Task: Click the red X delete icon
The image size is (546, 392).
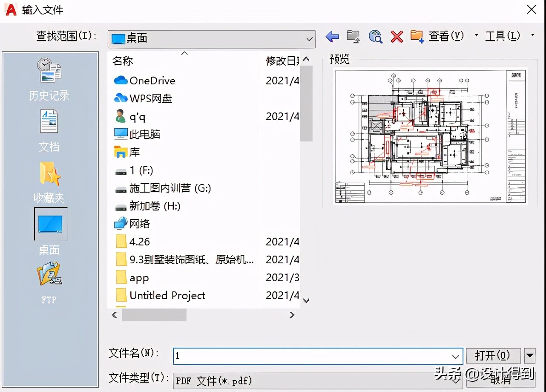Action: [396, 37]
